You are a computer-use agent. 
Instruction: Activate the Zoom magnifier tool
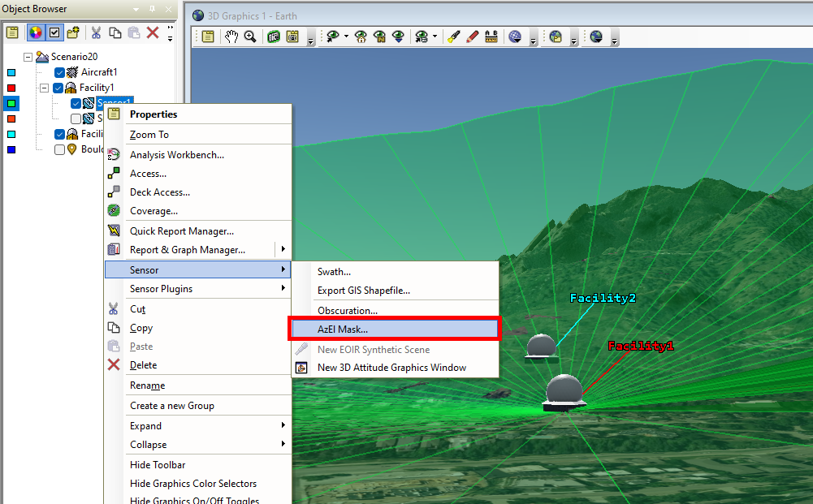pos(249,37)
